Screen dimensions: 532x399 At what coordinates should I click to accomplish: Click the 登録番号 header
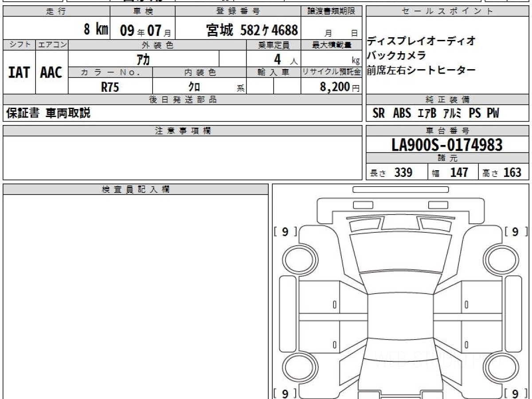pyautogui.click(x=239, y=12)
